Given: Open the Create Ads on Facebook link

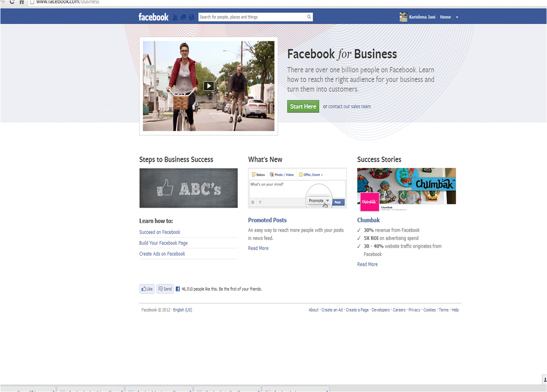Looking at the screenshot, I should click(x=162, y=254).
